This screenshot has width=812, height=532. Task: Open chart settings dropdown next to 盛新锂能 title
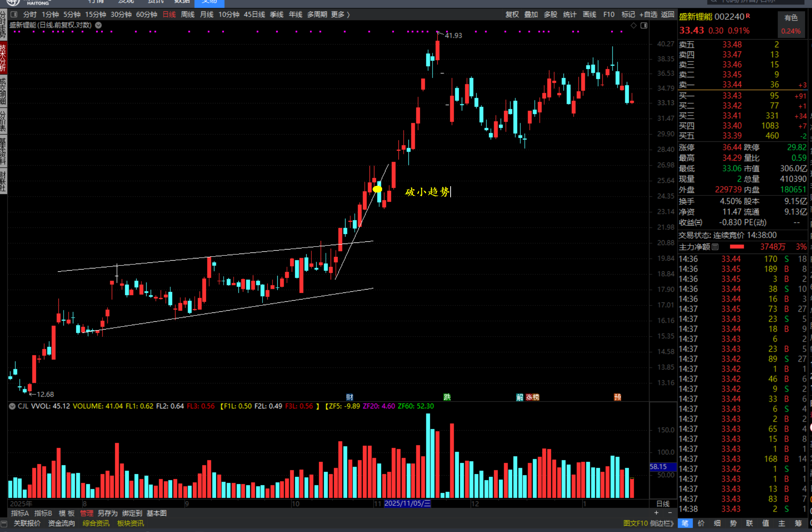(x=98, y=25)
